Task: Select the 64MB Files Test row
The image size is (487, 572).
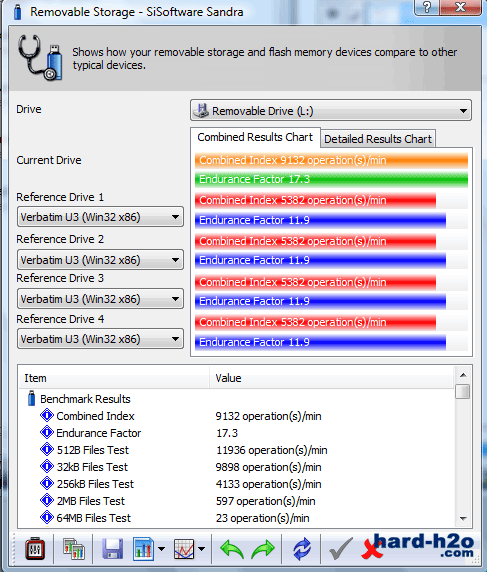Action: click(x=236, y=518)
